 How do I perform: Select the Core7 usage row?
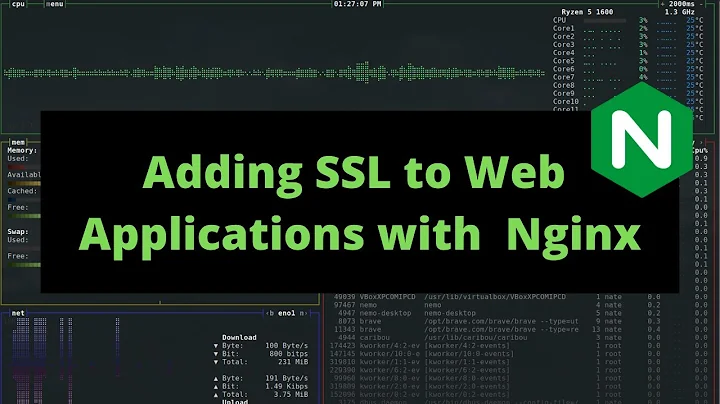click(628, 77)
